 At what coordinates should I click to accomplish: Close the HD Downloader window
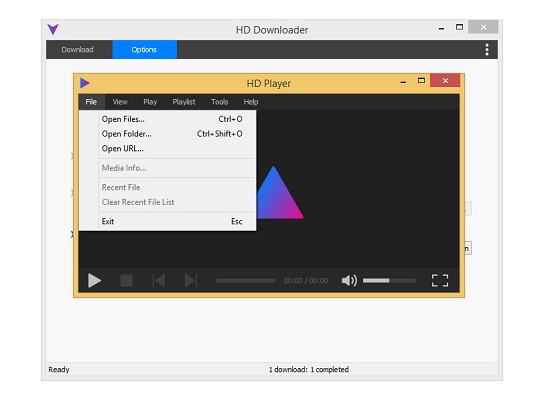click(483, 27)
